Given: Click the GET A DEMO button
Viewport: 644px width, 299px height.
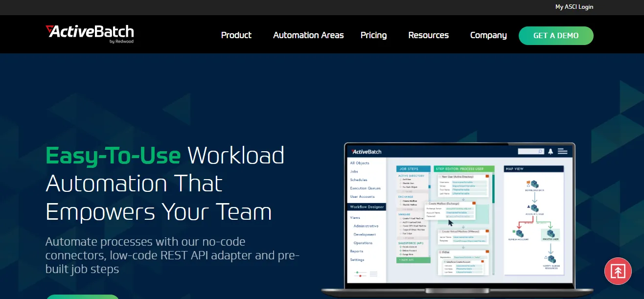Looking at the screenshot, I should (x=556, y=36).
